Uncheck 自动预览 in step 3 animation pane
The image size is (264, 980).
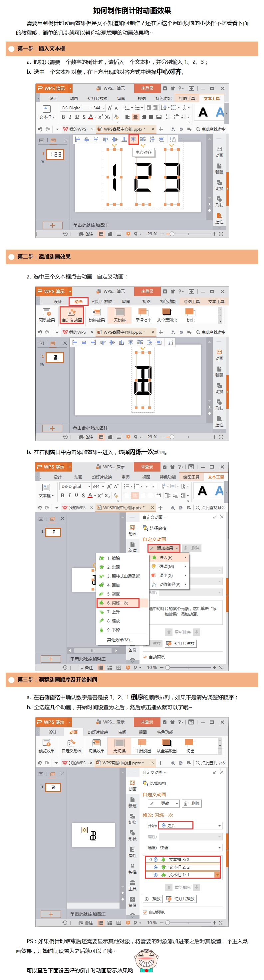tap(145, 912)
